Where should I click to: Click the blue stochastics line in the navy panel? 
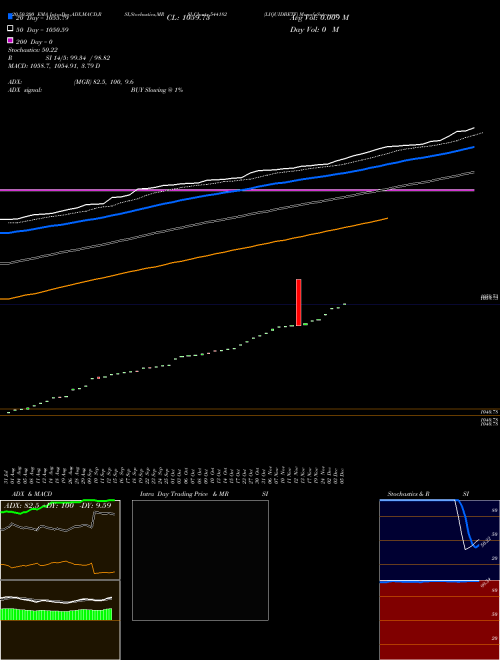point(467,525)
